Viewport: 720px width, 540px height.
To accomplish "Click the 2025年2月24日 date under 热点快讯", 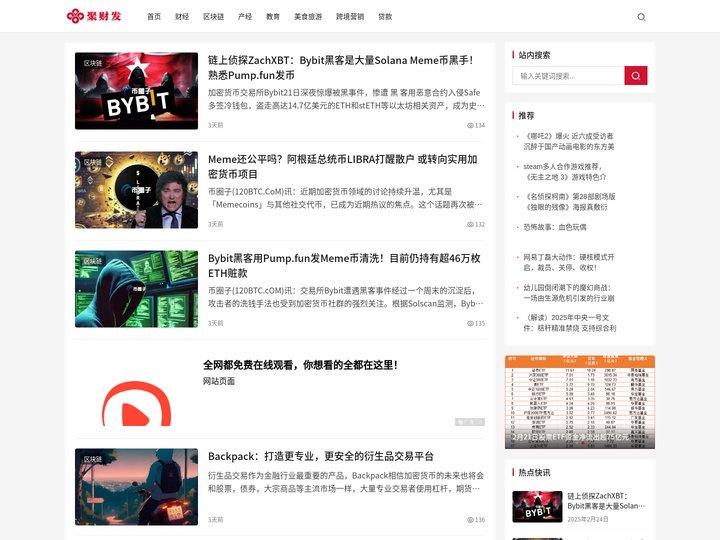I will click(588, 519).
